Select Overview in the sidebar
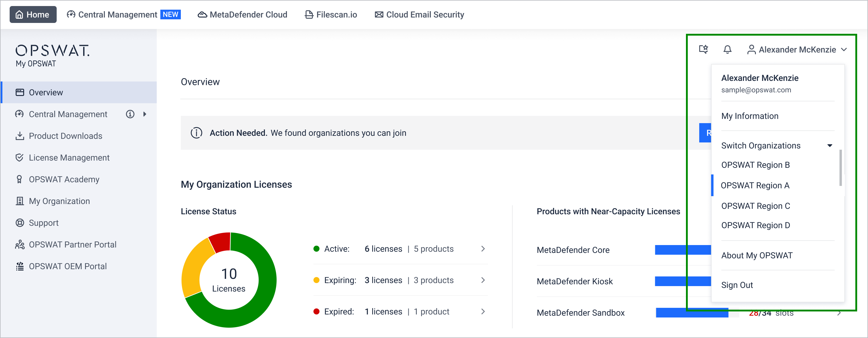 coord(79,92)
